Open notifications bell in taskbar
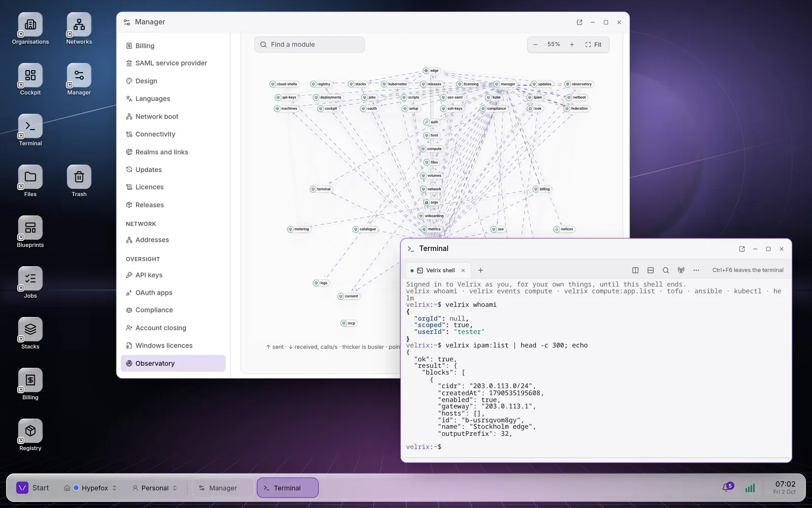The height and width of the screenshot is (508, 812). pos(727,488)
